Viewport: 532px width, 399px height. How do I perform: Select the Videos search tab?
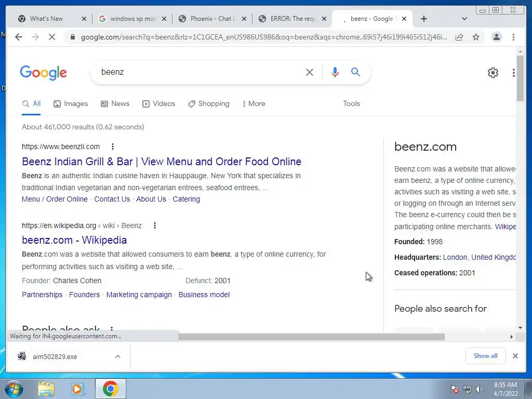(158, 104)
